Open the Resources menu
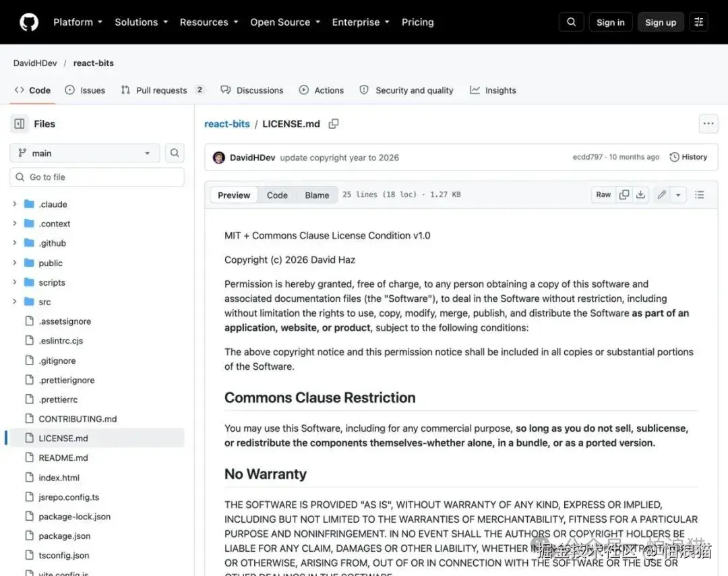Screen dimensions: 728x576 209,22
